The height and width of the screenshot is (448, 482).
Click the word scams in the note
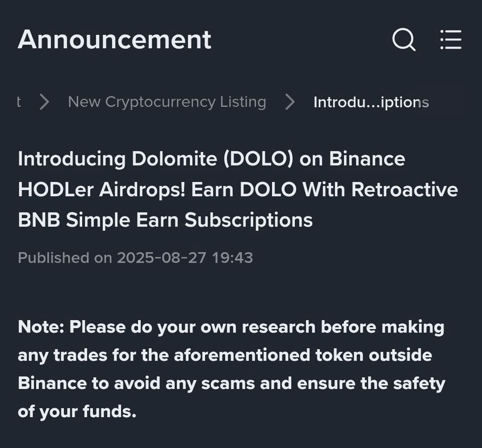(228, 384)
